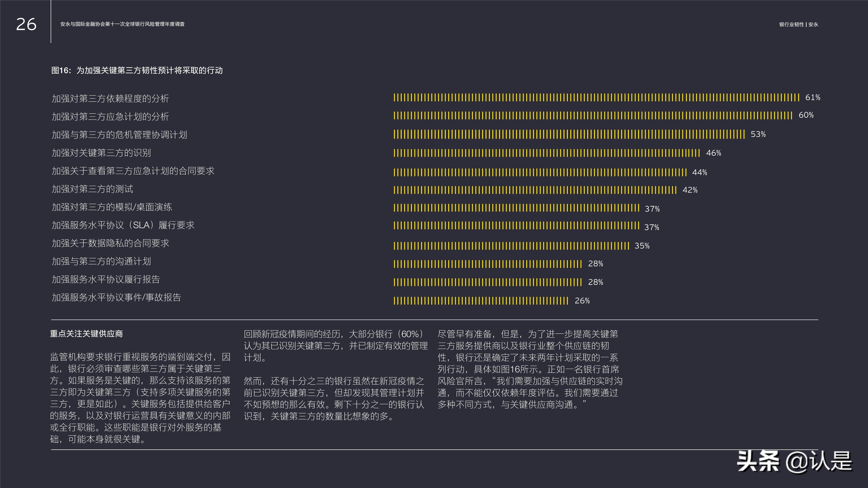Click the 53% value label
The width and height of the screenshot is (868, 488).
(758, 134)
